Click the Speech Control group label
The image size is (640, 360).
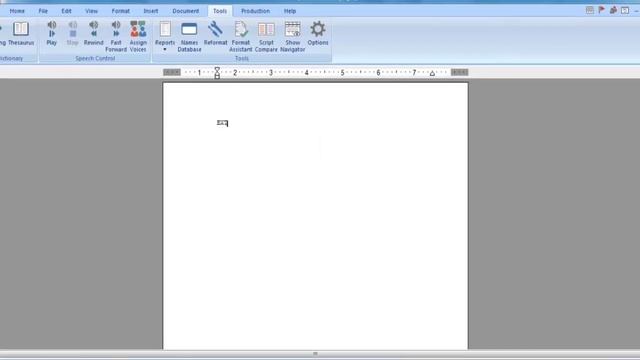(x=95, y=59)
